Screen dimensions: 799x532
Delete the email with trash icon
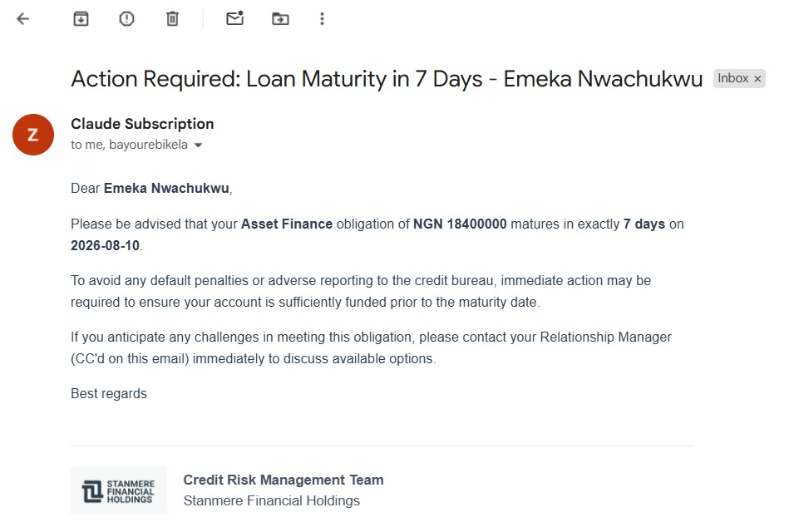click(173, 19)
